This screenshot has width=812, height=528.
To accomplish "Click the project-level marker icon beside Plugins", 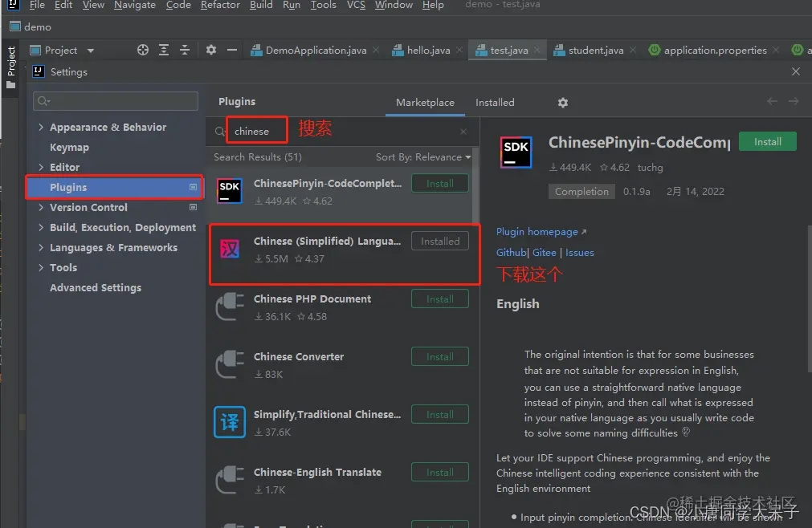I will 193,187.
